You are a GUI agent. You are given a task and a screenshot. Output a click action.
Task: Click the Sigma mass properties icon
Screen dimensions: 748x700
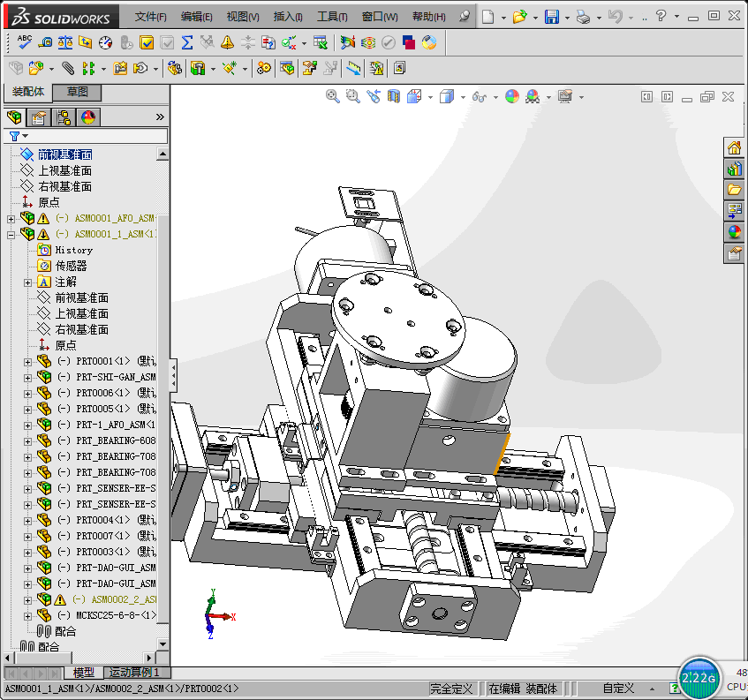click(x=187, y=41)
